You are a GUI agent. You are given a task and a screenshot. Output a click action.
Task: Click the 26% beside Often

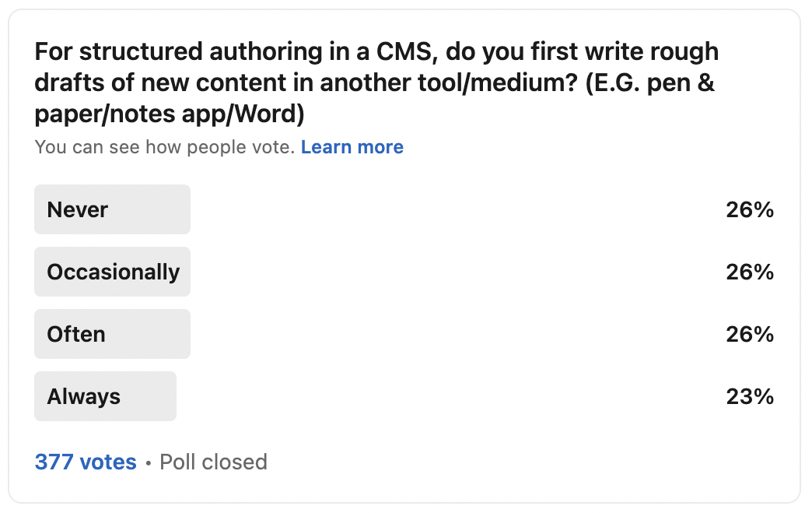pos(750,334)
